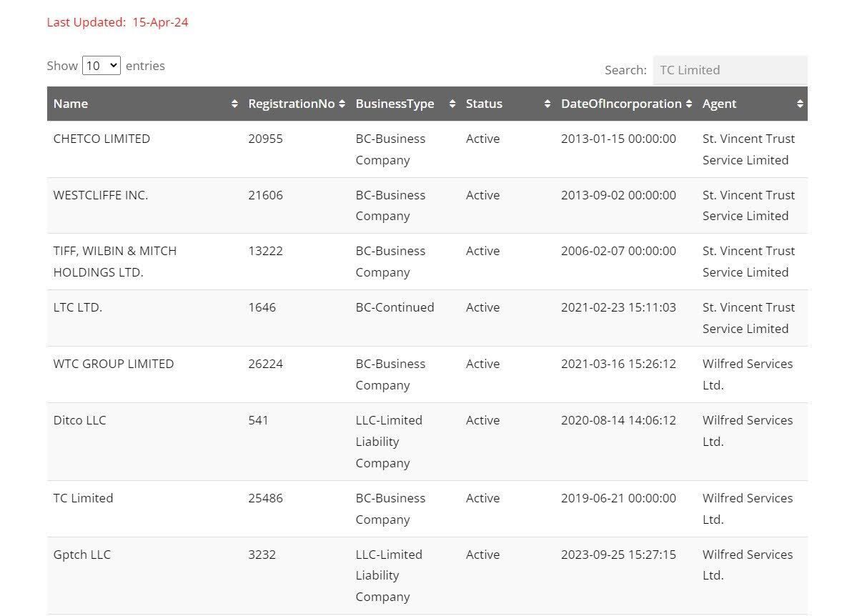Click registration number 13222
This screenshot has height=616, width=842.
(x=265, y=251)
